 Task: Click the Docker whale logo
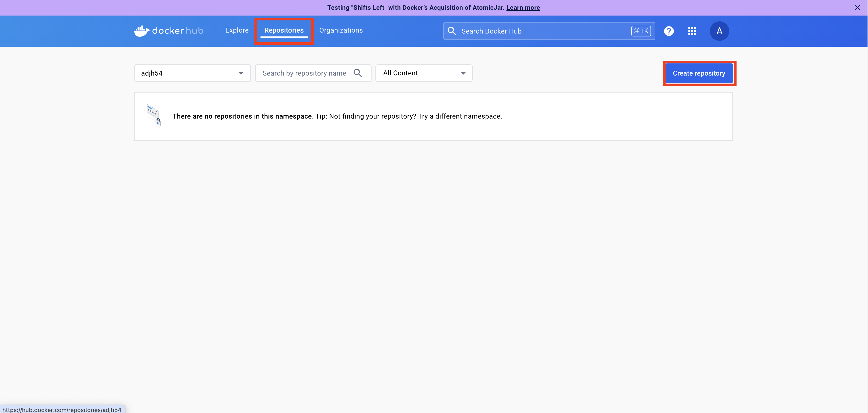(x=141, y=31)
